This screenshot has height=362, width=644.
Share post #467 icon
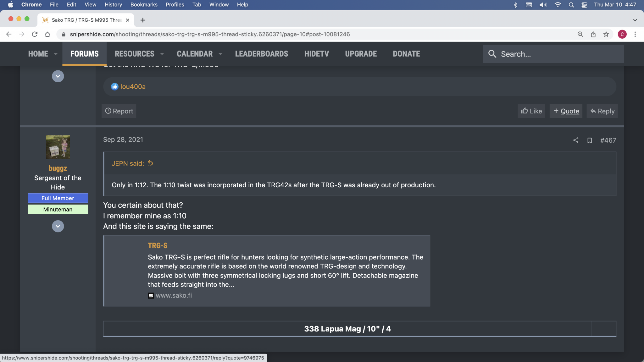tap(576, 140)
